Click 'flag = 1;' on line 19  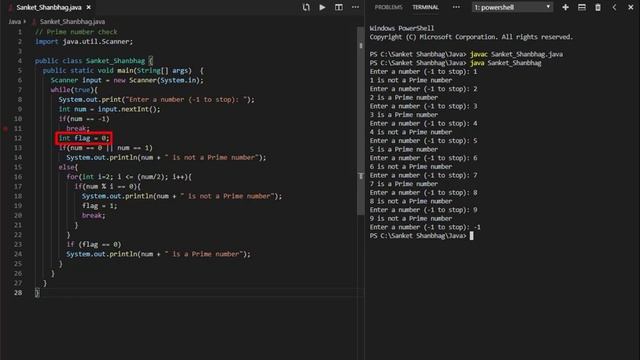coord(100,206)
